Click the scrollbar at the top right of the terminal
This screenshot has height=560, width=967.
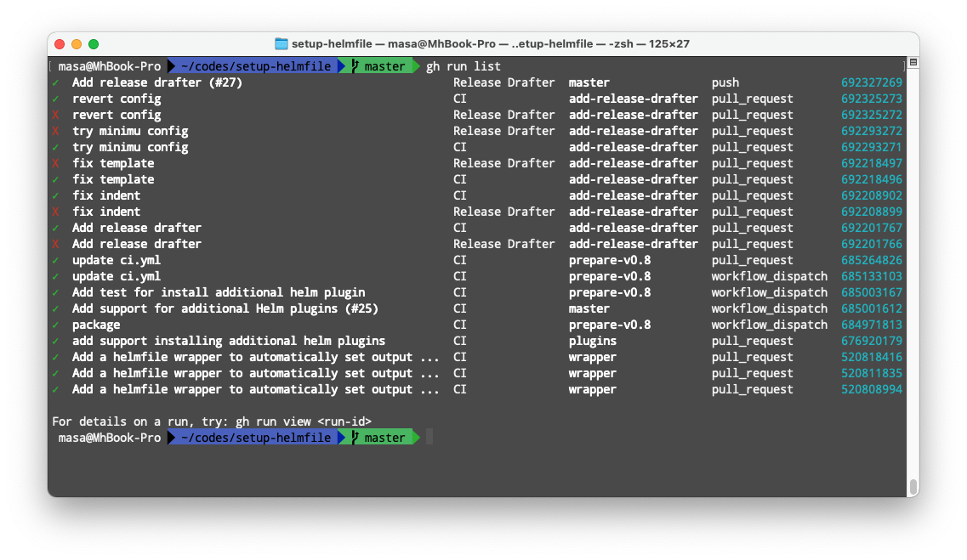tap(911, 61)
